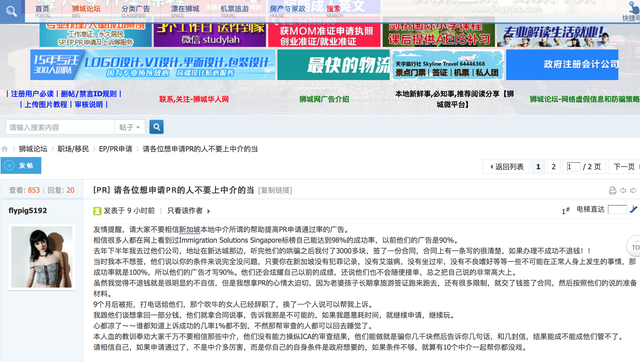Click the print icon in thread header
This screenshot has height=362, width=640.
coord(612,191)
